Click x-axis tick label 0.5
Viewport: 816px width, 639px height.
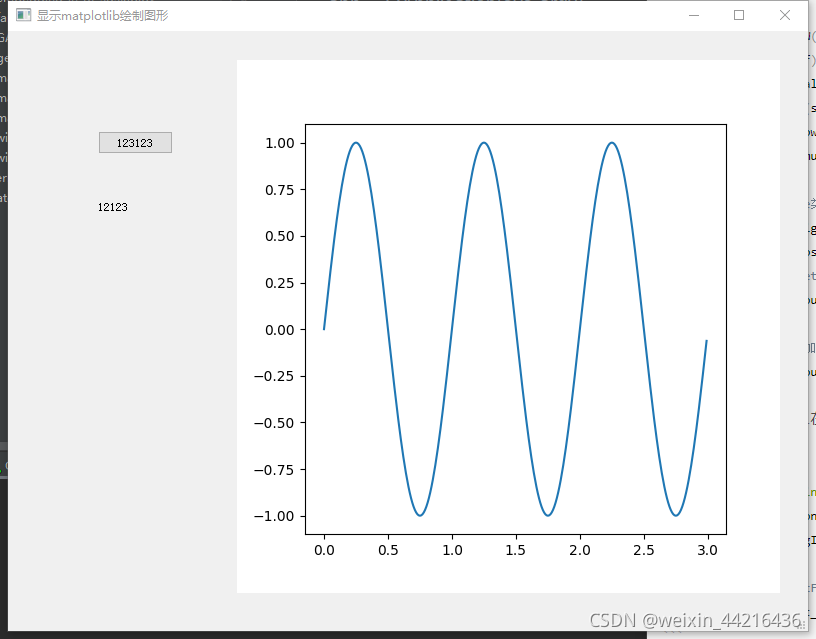click(388, 551)
